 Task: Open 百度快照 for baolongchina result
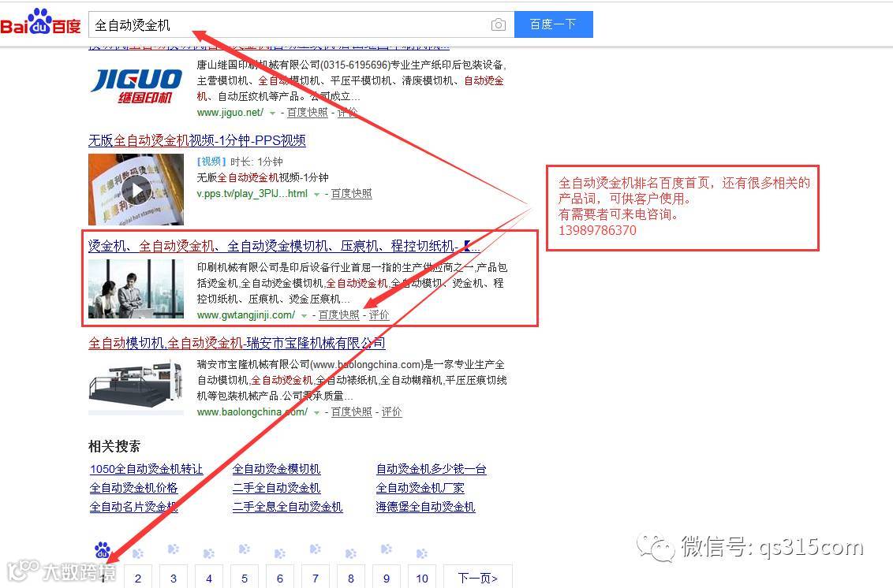pos(351,411)
